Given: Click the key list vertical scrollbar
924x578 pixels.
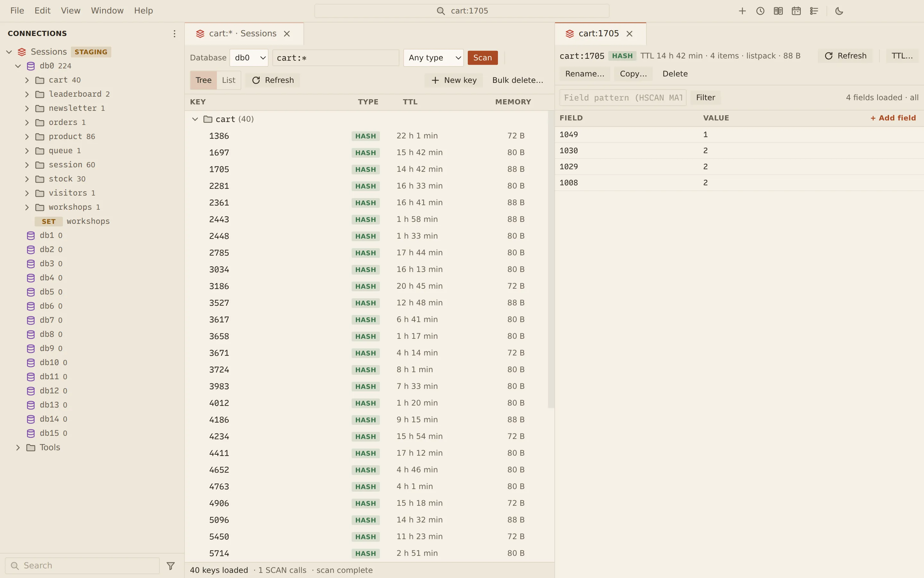Looking at the screenshot, I should [x=551, y=260].
